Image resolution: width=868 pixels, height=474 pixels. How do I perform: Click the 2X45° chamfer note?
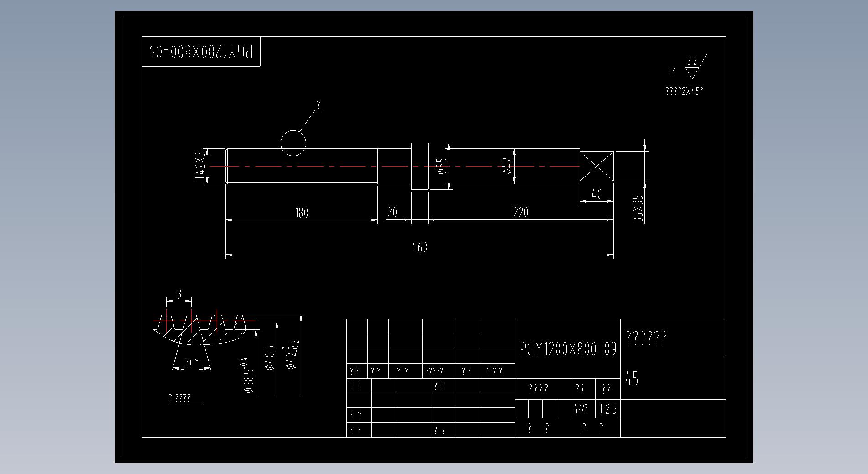(x=684, y=91)
